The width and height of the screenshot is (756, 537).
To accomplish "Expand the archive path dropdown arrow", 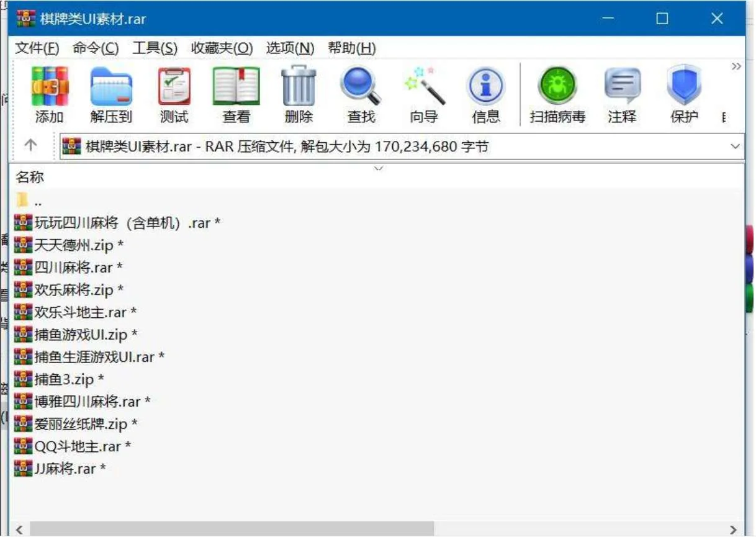I will pos(736,147).
